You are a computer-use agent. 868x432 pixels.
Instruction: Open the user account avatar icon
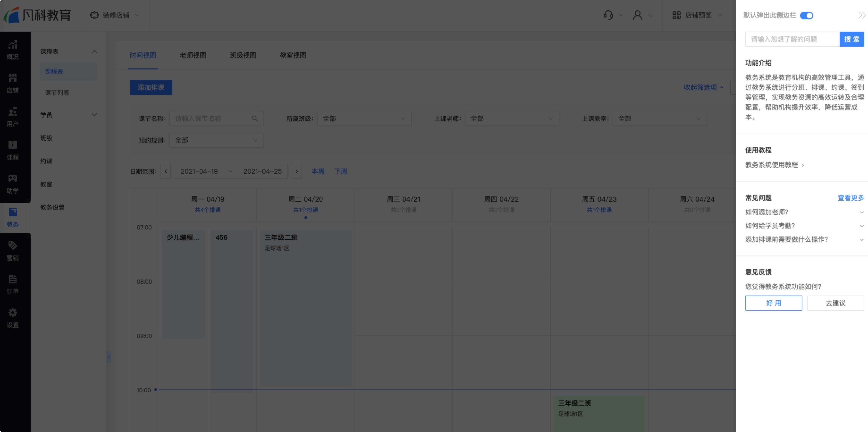637,15
